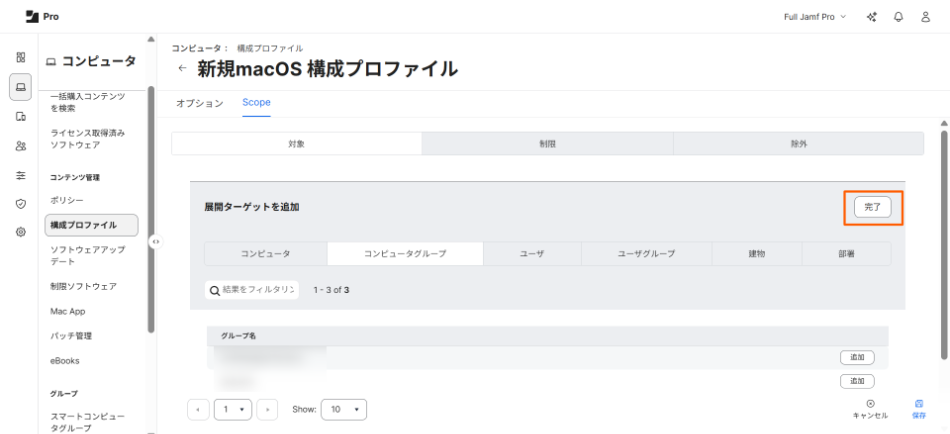
Task: Open the Devices icon in left rail
Action: click(x=20, y=116)
